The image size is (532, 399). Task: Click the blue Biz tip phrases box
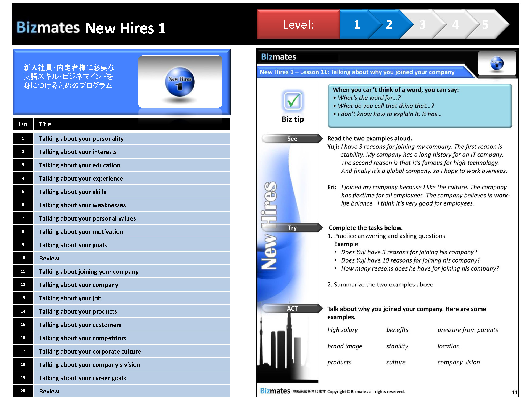(x=419, y=106)
